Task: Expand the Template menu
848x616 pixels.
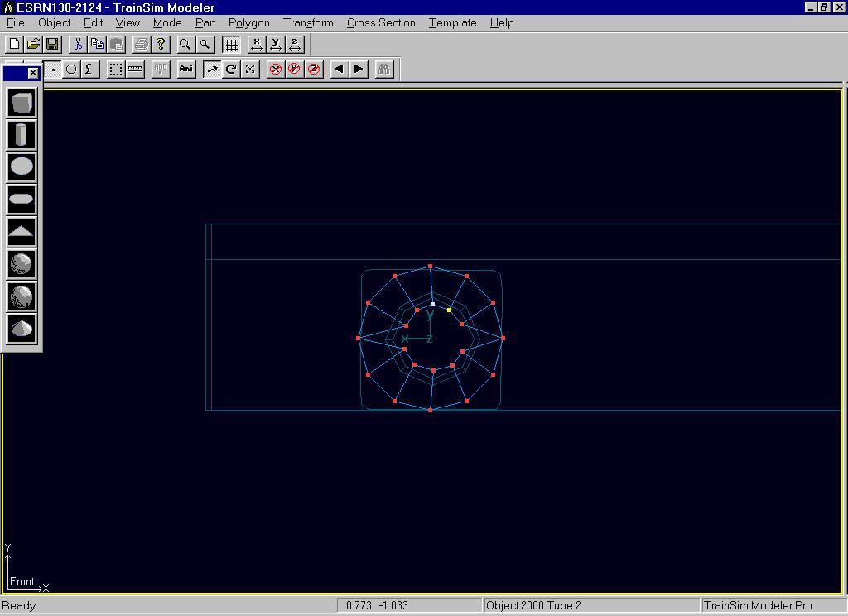Action: [452, 22]
